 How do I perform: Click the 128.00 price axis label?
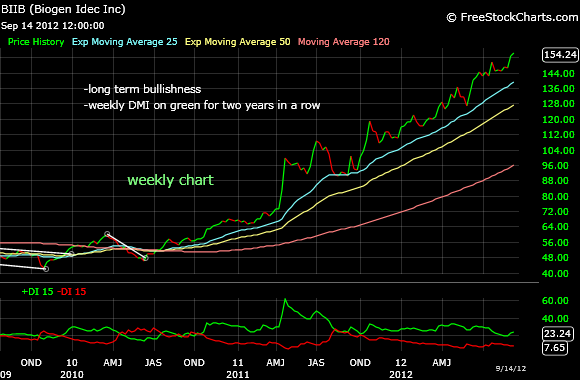[558, 104]
